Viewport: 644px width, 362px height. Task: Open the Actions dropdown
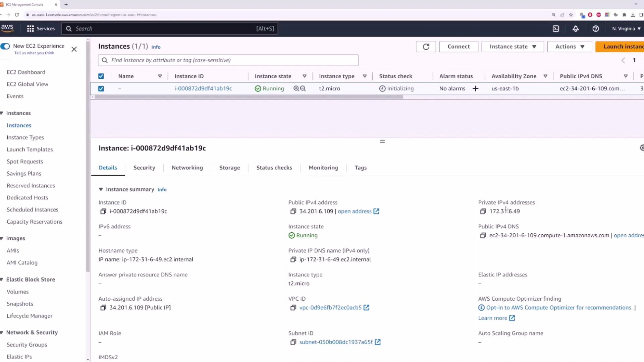(569, 47)
